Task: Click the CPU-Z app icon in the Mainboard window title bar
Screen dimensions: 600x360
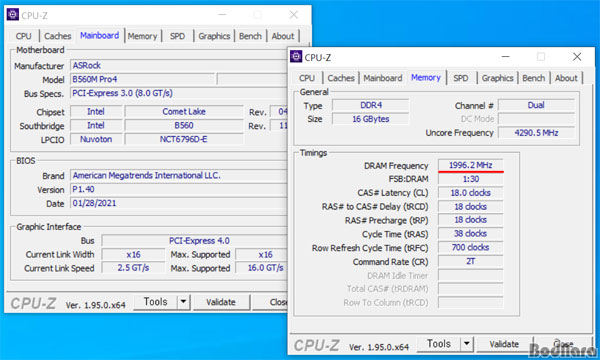Action: point(12,15)
